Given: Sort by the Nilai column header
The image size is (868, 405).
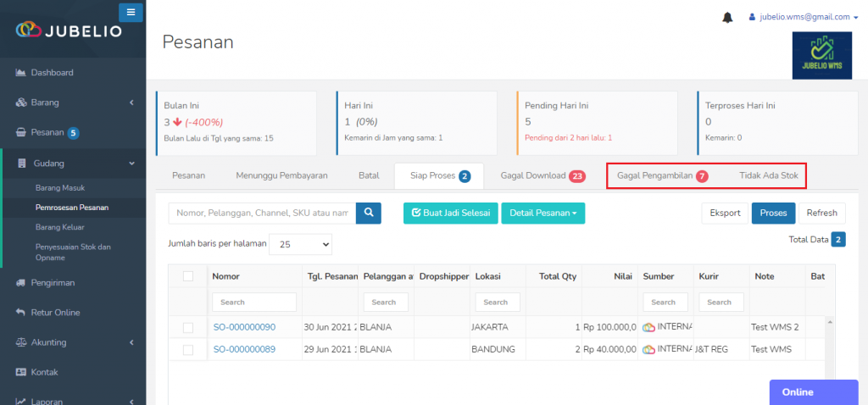Looking at the screenshot, I should 609,276.
